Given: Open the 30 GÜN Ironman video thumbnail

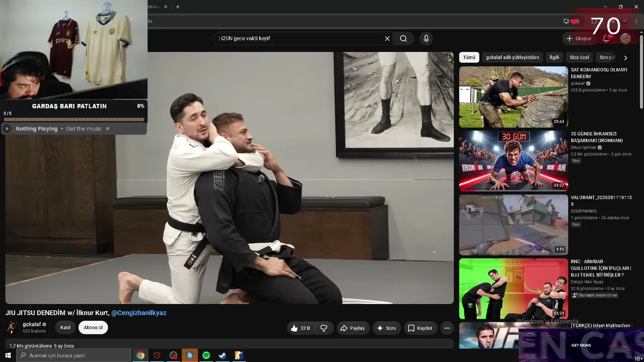Looking at the screenshot, I should click(x=513, y=161).
